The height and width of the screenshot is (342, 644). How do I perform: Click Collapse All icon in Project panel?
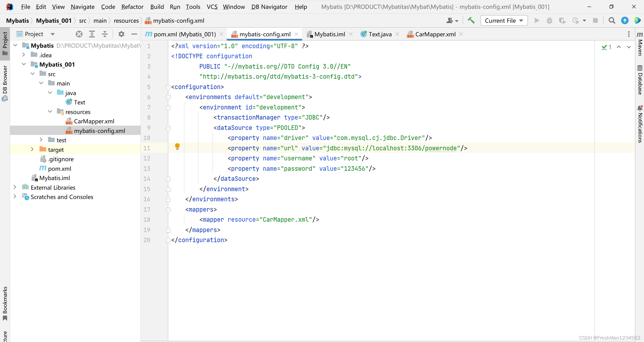[x=105, y=34]
